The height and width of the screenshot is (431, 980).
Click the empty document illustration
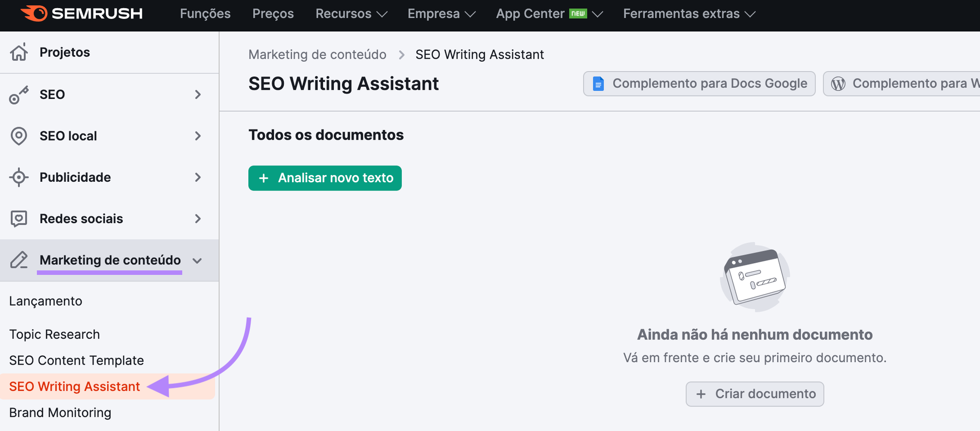tap(755, 277)
